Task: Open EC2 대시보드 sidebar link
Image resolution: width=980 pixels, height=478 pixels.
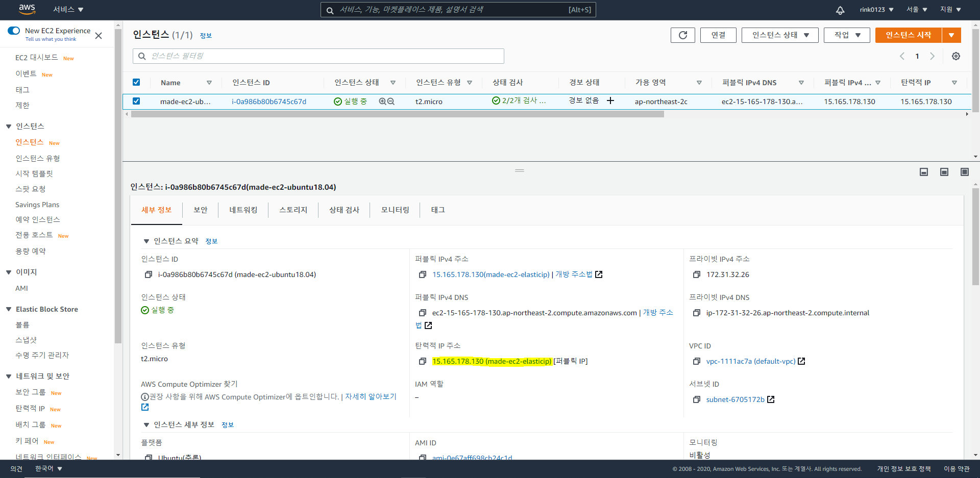Action: pos(37,58)
